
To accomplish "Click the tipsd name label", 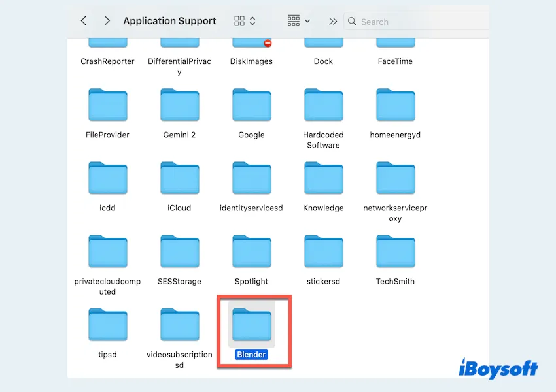I will 107,355.
